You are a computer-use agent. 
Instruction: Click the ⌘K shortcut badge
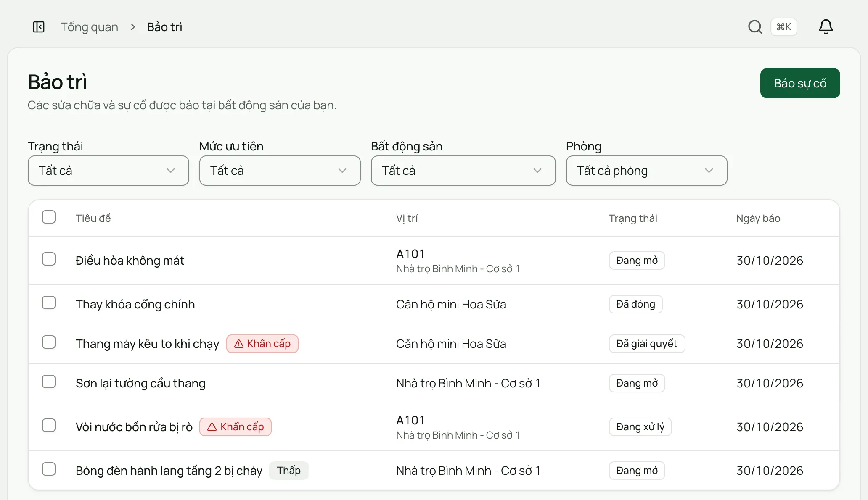[783, 27]
